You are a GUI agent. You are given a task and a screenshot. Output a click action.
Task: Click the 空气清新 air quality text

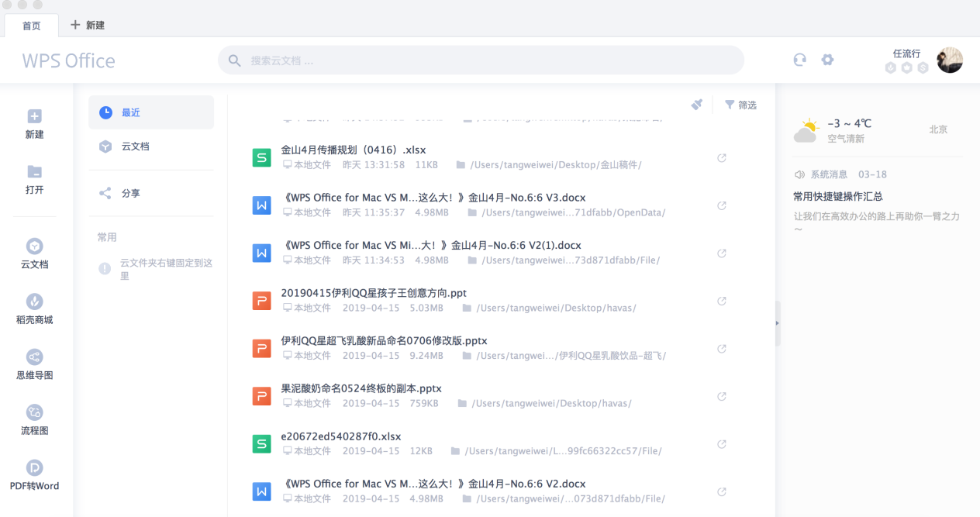pos(846,139)
